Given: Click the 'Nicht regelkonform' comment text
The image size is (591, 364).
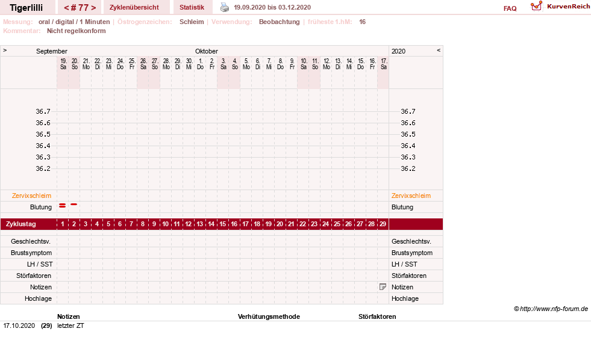Looking at the screenshot, I should pyautogui.click(x=76, y=31).
